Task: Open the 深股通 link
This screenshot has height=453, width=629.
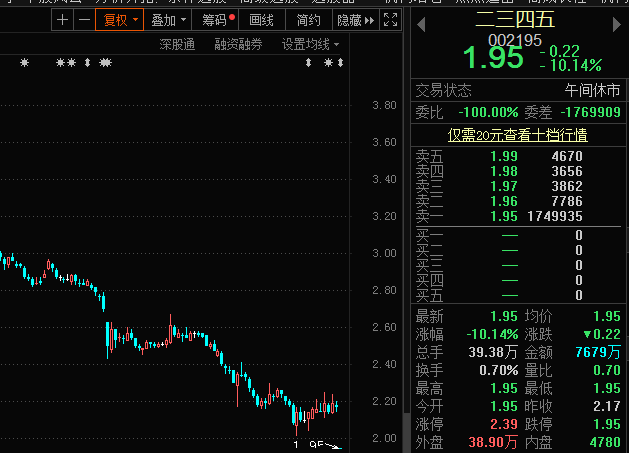Action: pyautogui.click(x=180, y=44)
